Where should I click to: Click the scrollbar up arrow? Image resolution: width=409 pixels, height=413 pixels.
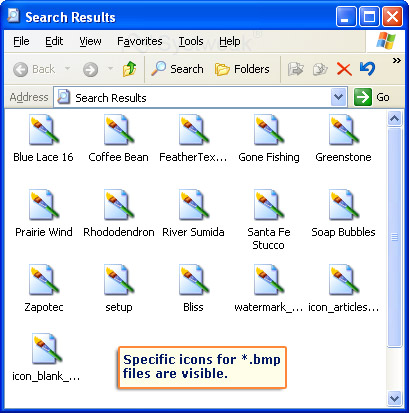395,118
